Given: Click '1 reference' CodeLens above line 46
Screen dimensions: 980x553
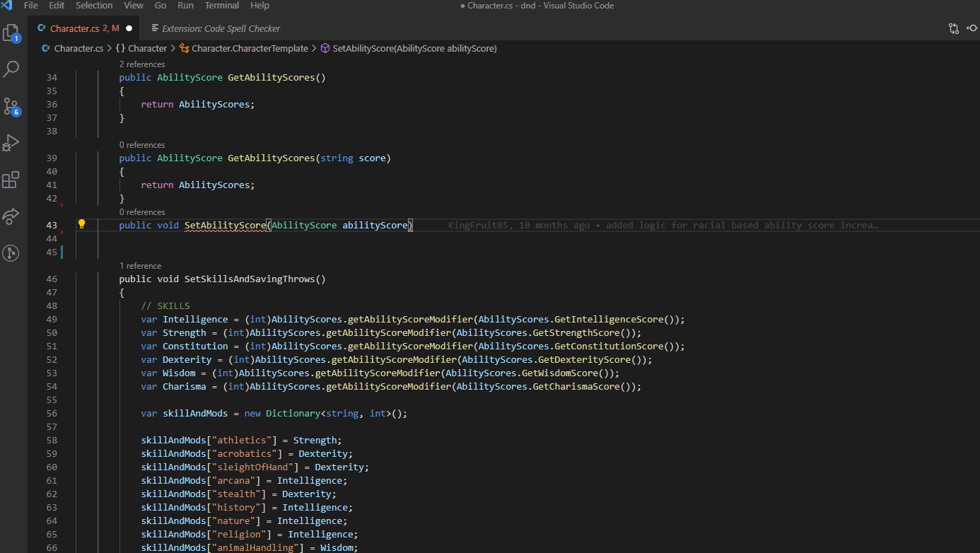Looking at the screenshot, I should tap(140, 266).
